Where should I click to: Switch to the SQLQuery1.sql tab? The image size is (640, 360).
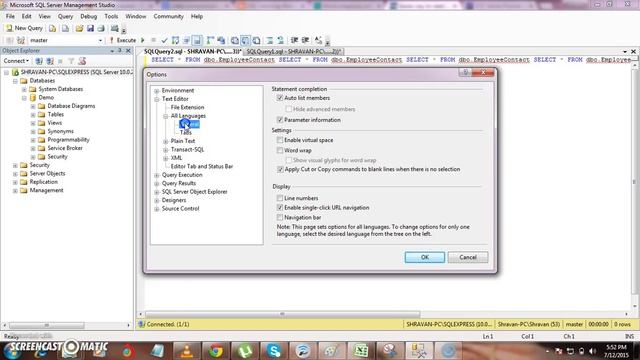[x=294, y=51]
